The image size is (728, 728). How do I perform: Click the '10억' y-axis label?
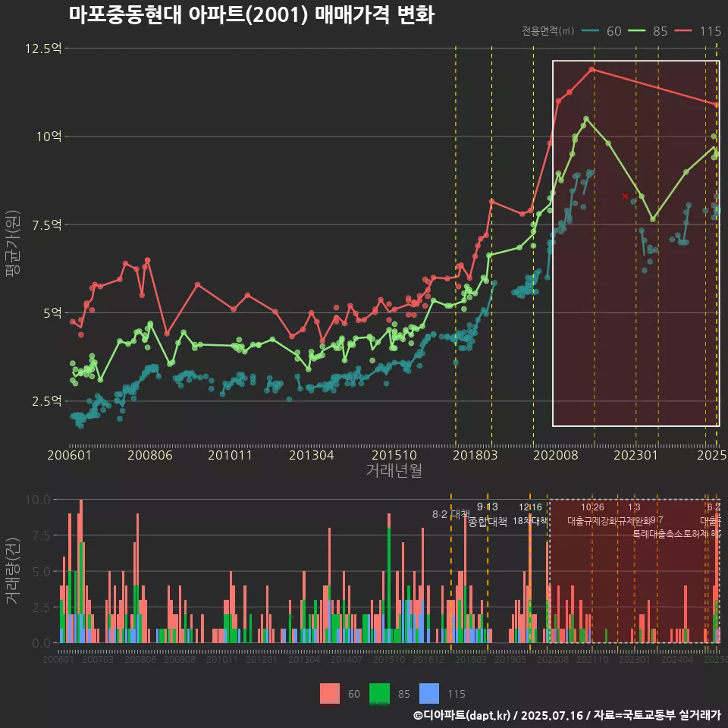tap(49, 136)
